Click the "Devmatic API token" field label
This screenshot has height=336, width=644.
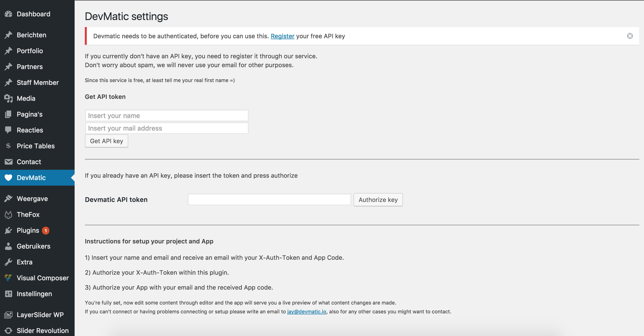[116, 200]
